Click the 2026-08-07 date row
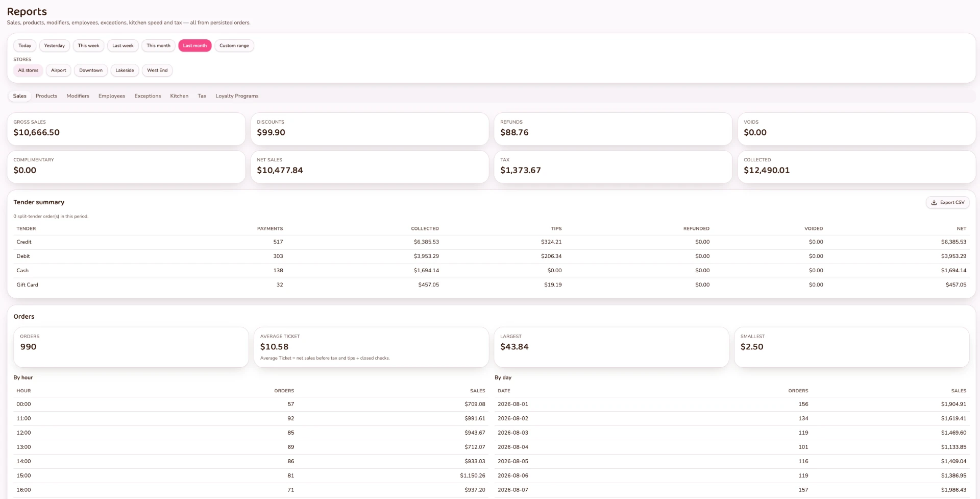The image size is (980, 499). click(732, 490)
